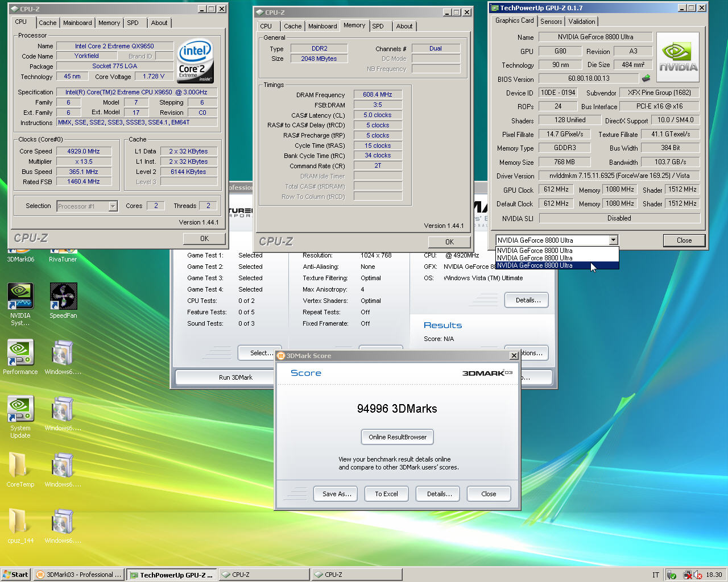
Task: Select the Windows6 installer icon in cpuz_144 row
Action: pyautogui.click(x=63, y=522)
